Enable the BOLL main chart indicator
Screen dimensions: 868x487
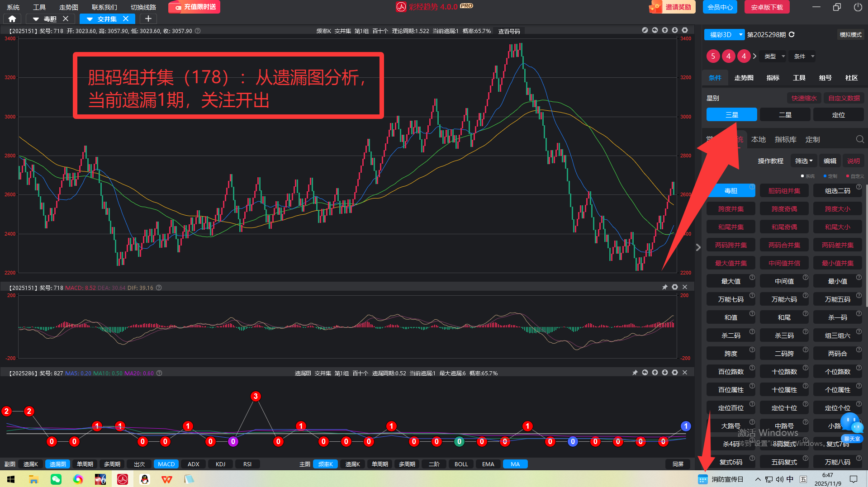(461, 464)
